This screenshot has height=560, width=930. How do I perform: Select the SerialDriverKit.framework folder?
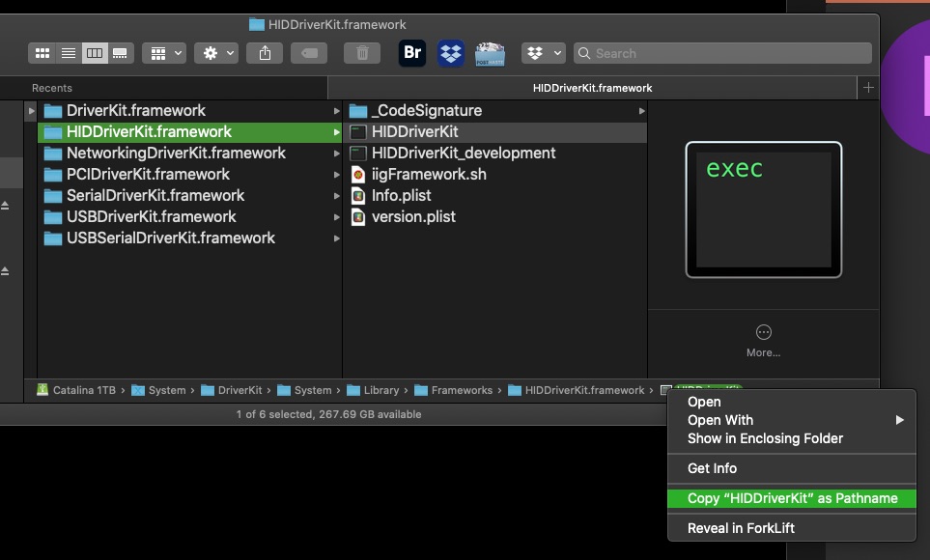[190, 196]
